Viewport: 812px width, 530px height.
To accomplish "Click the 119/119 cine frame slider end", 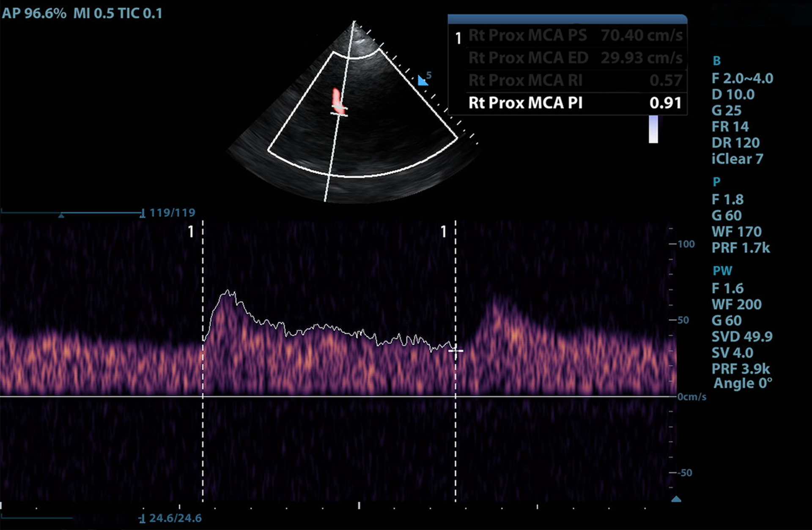I will 143,213.
